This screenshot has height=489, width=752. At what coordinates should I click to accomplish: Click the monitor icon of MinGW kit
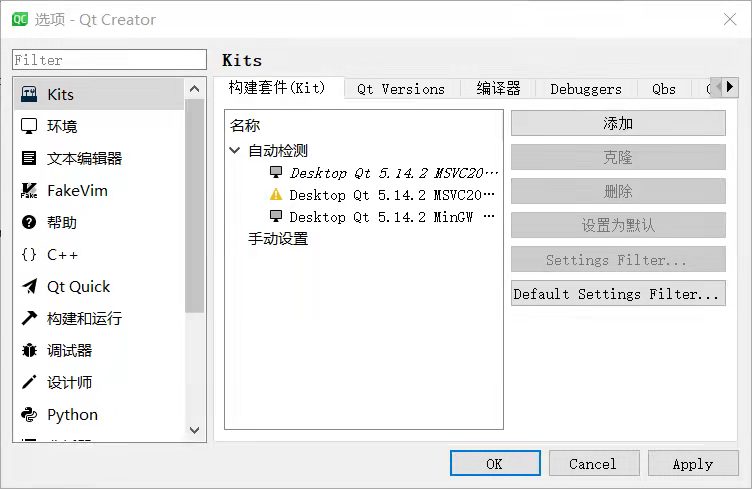(276, 216)
